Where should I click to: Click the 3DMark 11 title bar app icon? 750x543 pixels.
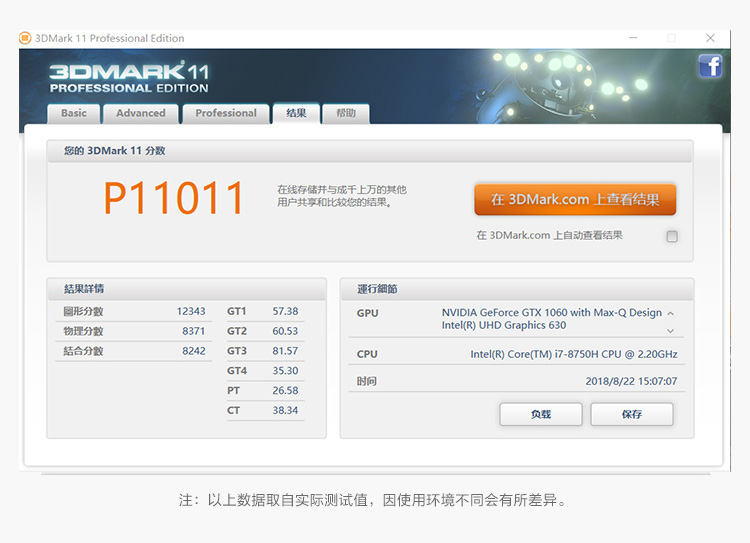click(25, 38)
